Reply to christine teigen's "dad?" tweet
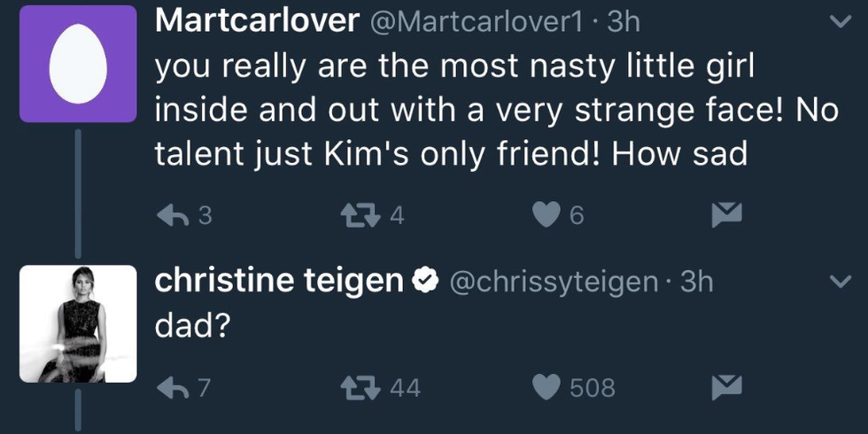Image resolution: width=868 pixels, height=434 pixels. [173, 387]
